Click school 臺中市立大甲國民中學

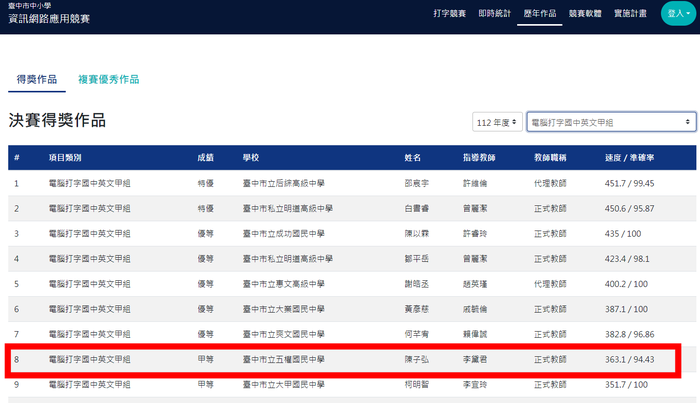(x=283, y=384)
